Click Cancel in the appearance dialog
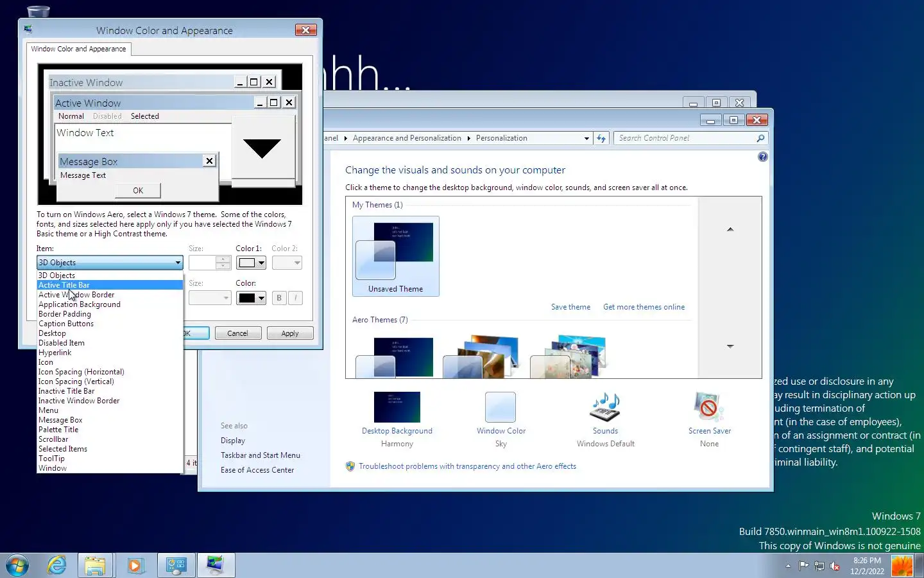Viewport: 924px width, 578px height. [237, 333]
